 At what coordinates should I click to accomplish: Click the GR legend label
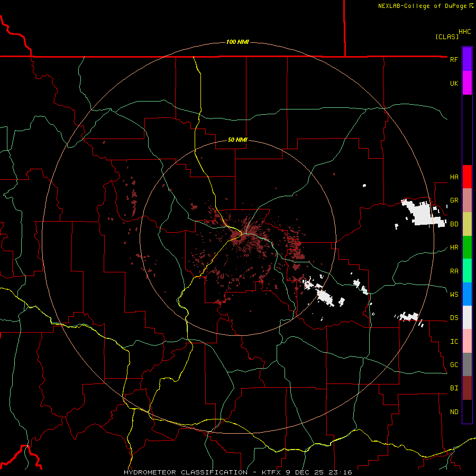(x=454, y=200)
